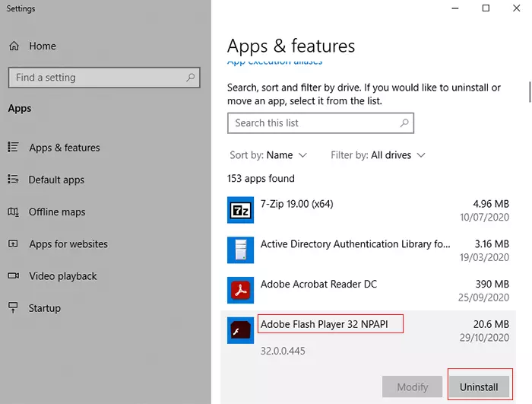Click the Adobe Acrobat Reader DC icon

click(241, 290)
